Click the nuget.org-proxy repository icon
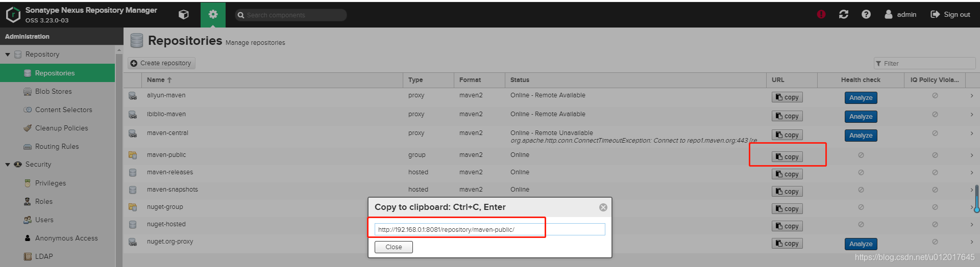 pyautogui.click(x=133, y=242)
